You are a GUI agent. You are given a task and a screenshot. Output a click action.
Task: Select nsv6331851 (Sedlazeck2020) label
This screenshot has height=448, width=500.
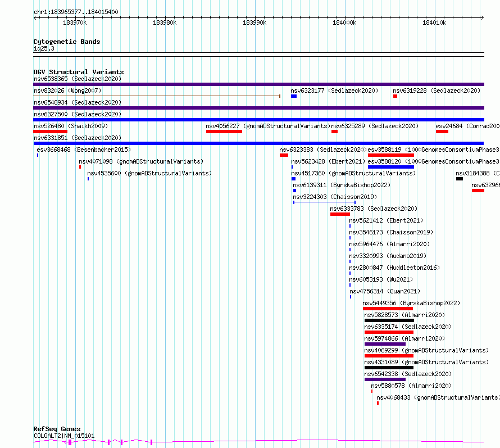78,138
